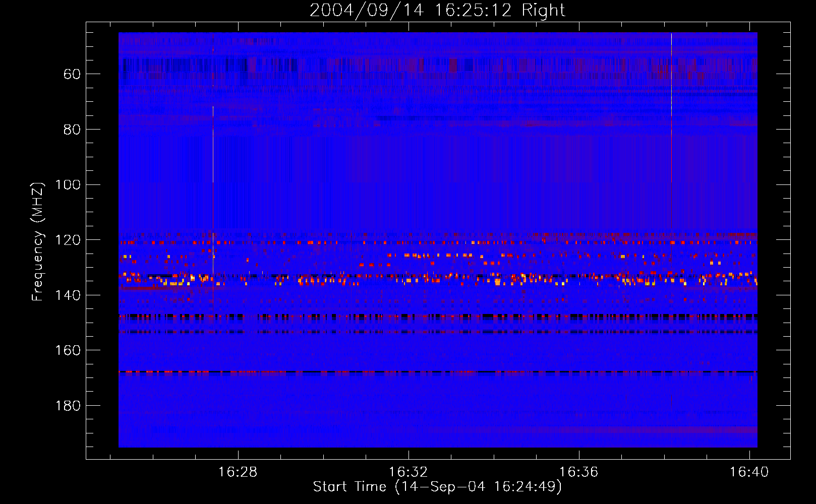Click the 80 frequency tick label
This screenshot has width=816, height=504.
coord(72,130)
